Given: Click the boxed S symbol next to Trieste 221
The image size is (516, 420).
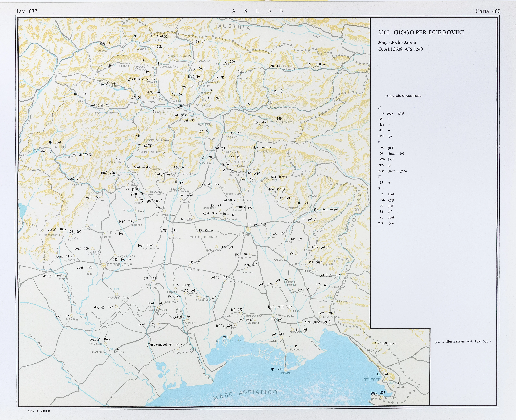Looking at the screenshot, I should pos(379,374).
